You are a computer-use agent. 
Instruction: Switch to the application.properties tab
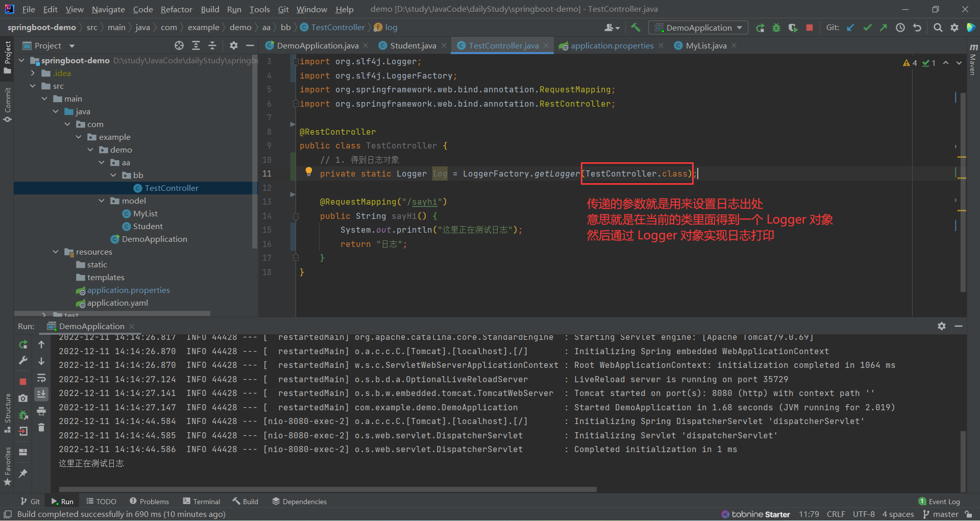[611, 46]
